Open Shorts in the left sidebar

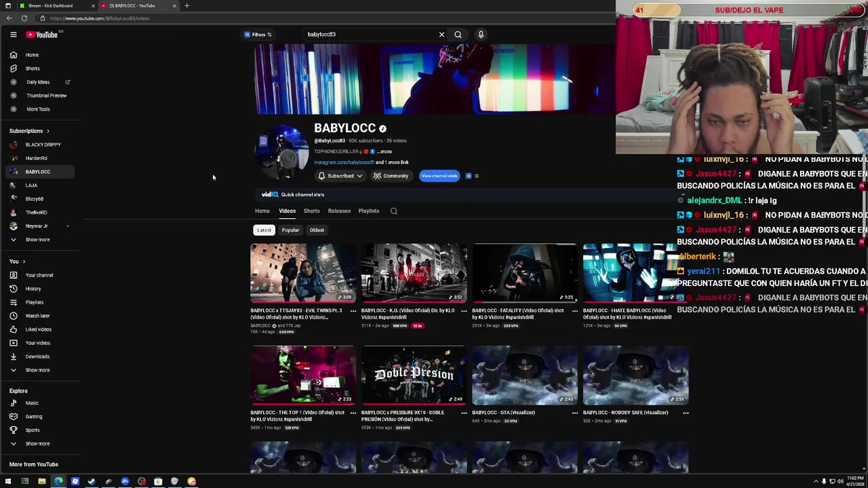tap(41, 68)
